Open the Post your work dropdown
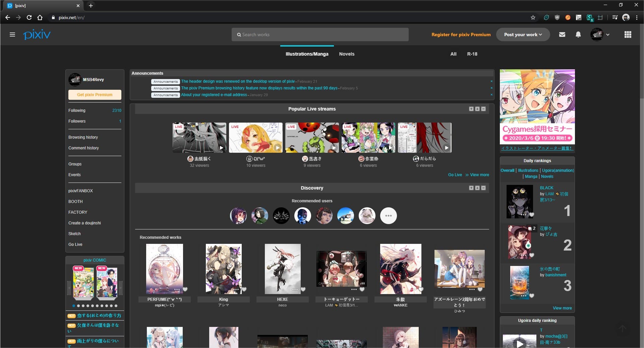The image size is (644, 348). tap(523, 34)
